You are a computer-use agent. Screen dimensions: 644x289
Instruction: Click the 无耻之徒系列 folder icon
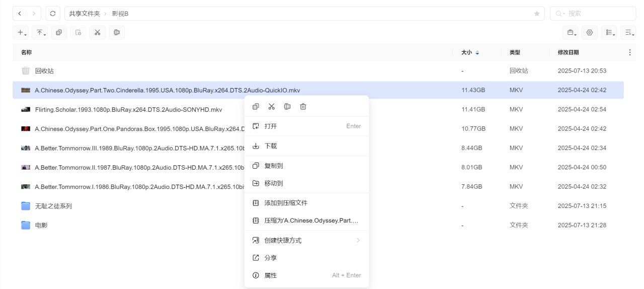tap(26, 206)
